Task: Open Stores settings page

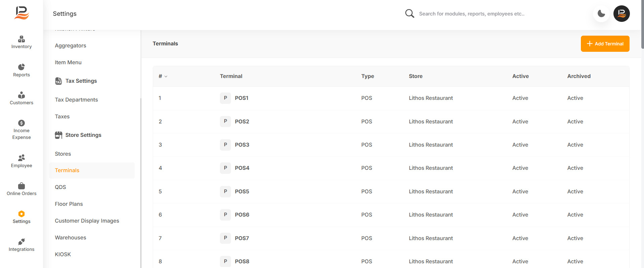Action: (x=63, y=154)
